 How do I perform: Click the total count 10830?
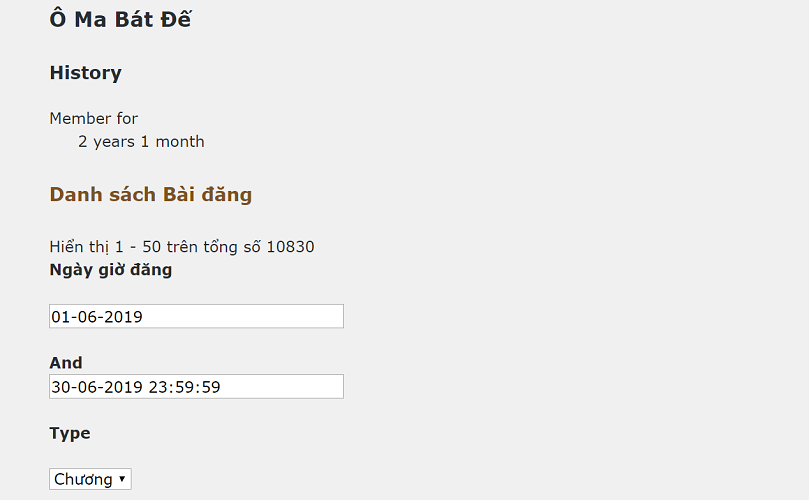click(290, 247)
